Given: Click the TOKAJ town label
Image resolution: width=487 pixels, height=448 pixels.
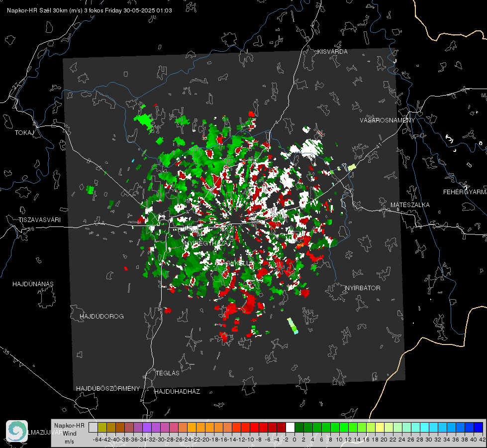Looking at the screenshot, I should [x=24, y=133].
